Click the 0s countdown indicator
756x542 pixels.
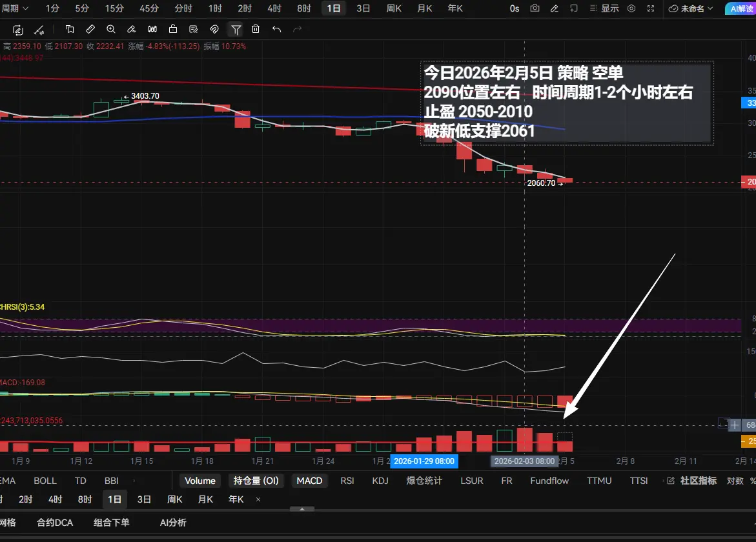[515, 8]
